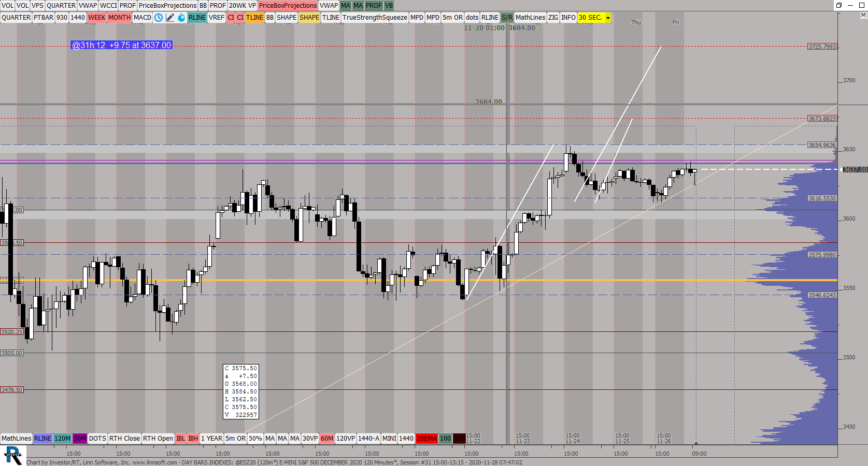Click the teal 120M button

(62, 438)
